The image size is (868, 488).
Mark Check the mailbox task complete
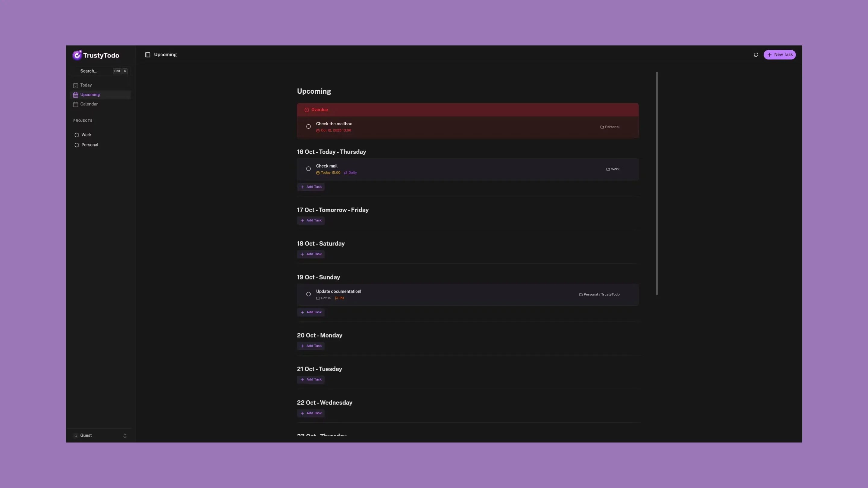tap(308, 126)
